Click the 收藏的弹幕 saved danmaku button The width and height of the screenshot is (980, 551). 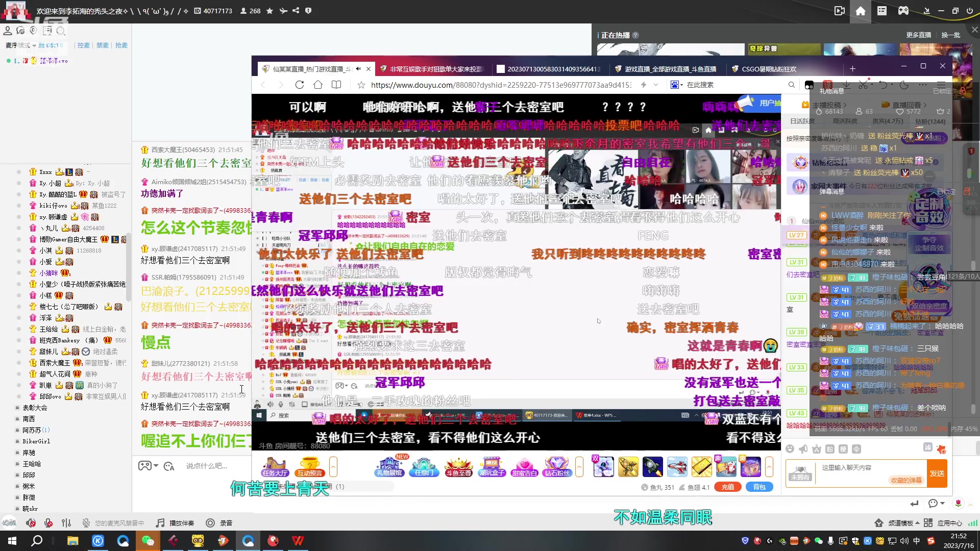click(906, 481)
